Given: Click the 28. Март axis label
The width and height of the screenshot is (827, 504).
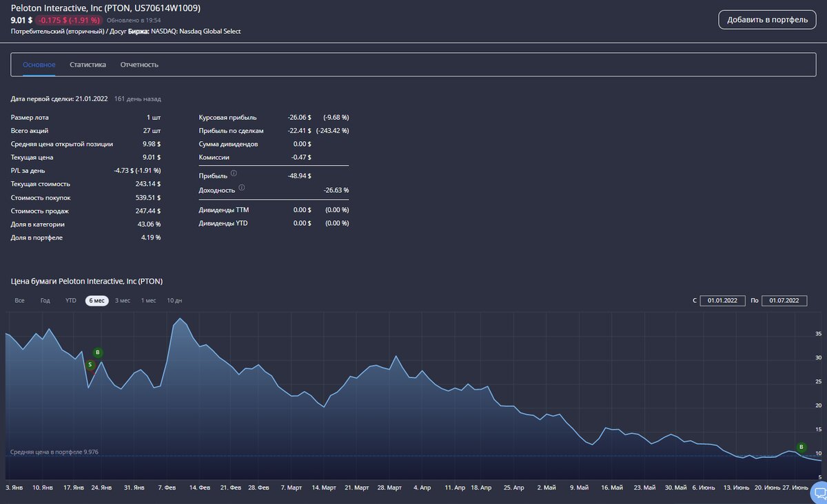Looking at the screenshot, I should (390, 487).
